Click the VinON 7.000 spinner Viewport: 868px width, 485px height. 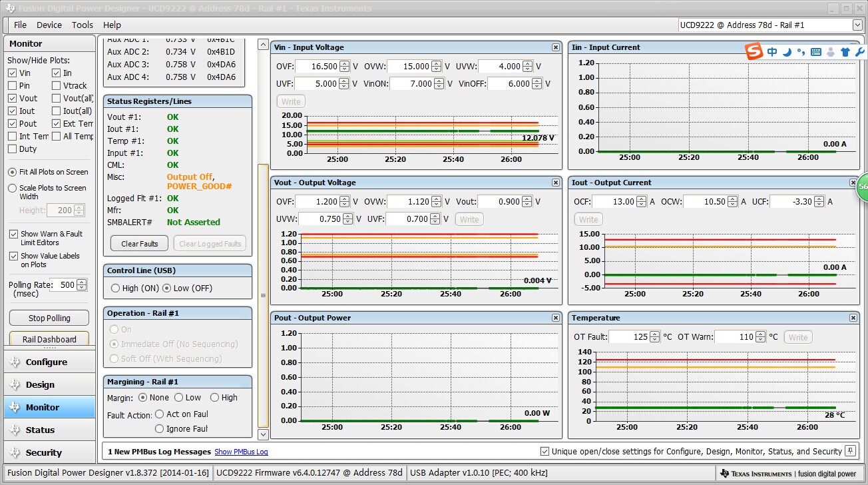(x=439, y=84)
